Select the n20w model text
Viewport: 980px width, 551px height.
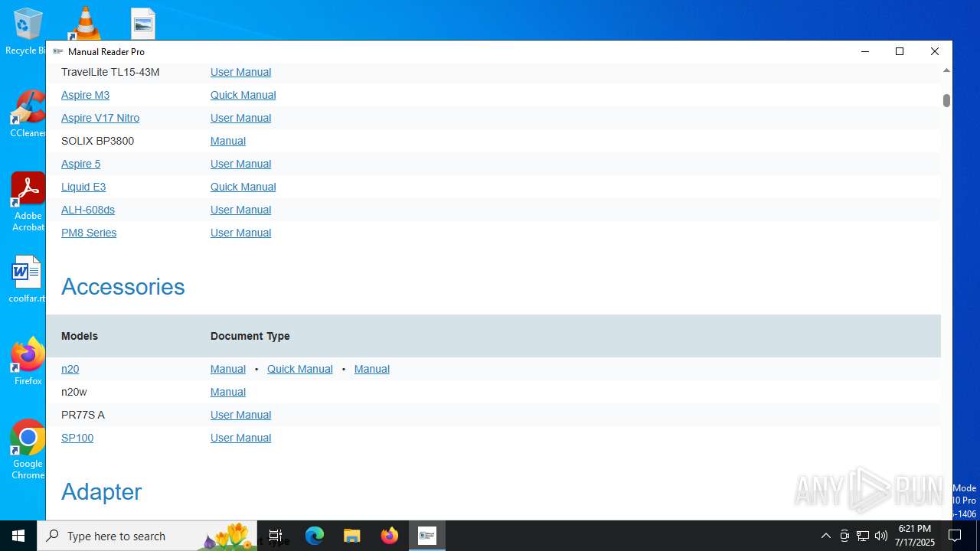74,392
